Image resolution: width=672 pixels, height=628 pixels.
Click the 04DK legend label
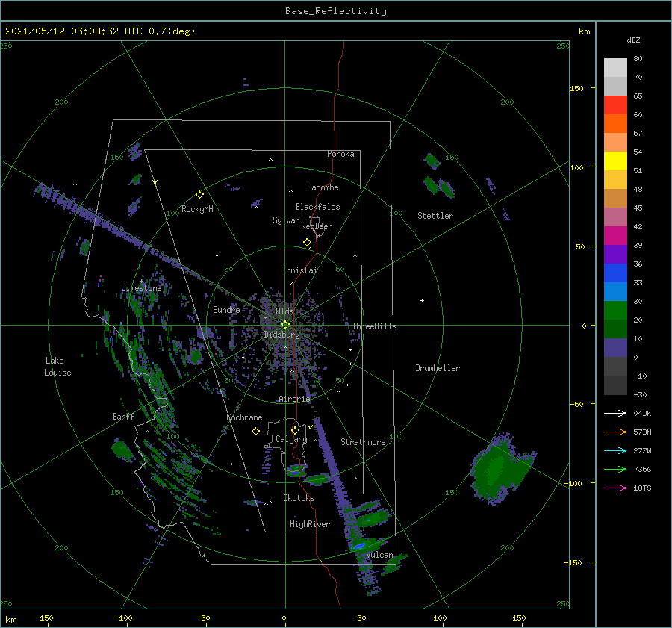point(642,413)
